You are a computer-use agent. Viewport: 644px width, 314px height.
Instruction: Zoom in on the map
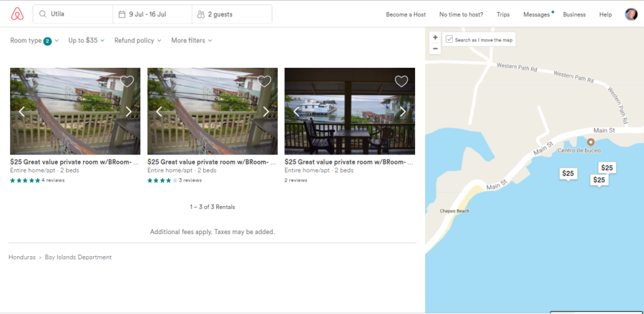435,38
